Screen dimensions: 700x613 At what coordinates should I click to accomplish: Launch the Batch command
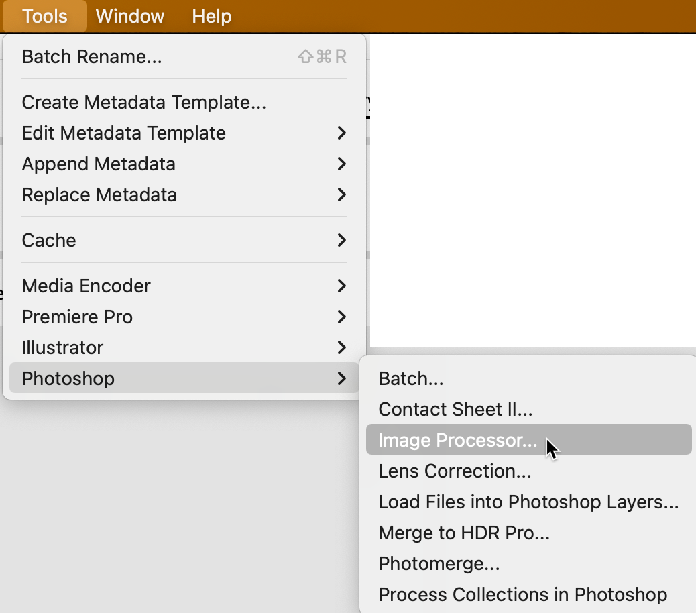pyautogui.click(x=410, y=378)
